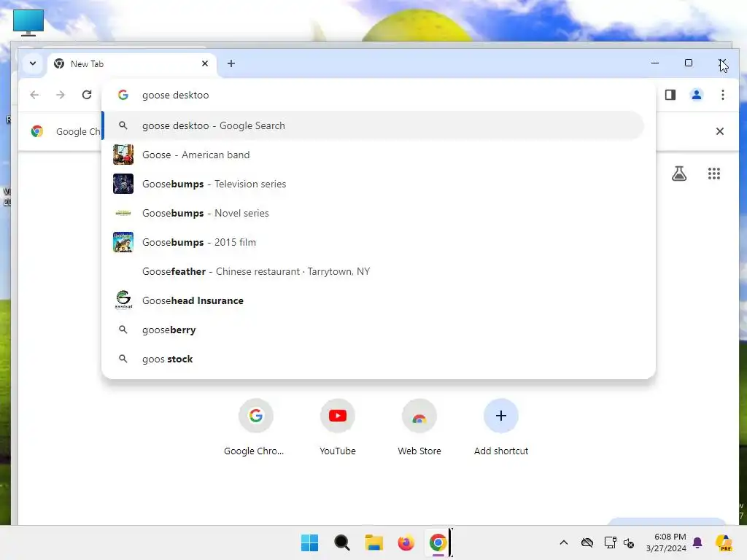Open the Google apps grid
Image resolution: width=747 pixels, height=560 pixels.
click(713, 174)
